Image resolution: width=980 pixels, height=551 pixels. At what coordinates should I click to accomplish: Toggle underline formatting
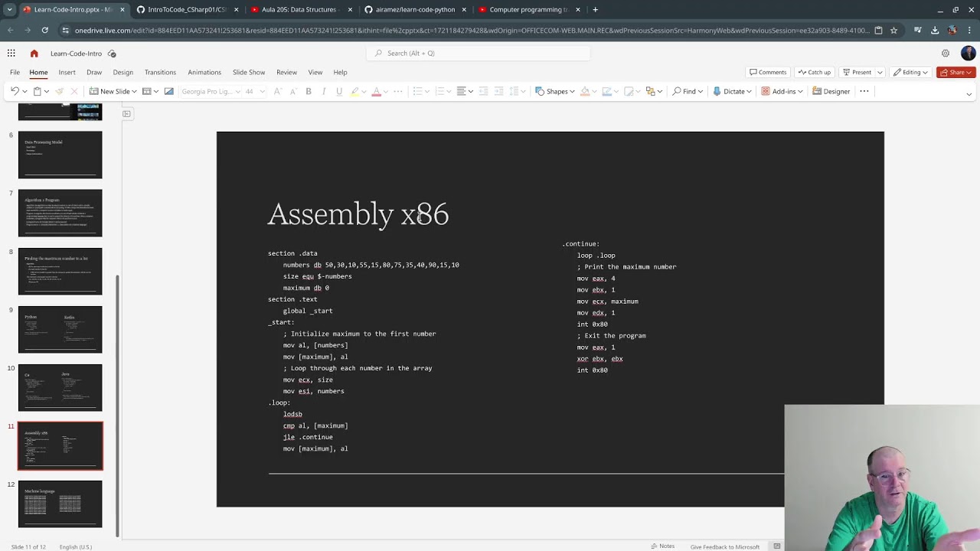[339, 91]
